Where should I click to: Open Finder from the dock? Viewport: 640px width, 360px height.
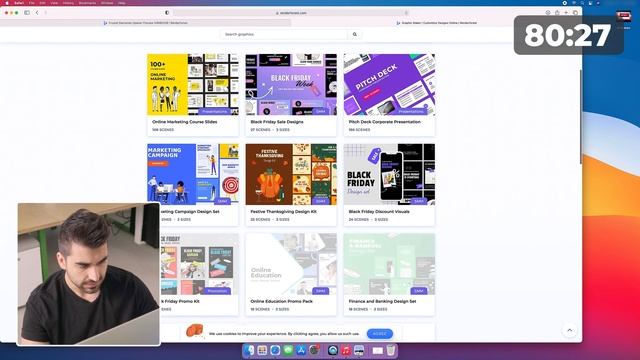pos(249,350)
